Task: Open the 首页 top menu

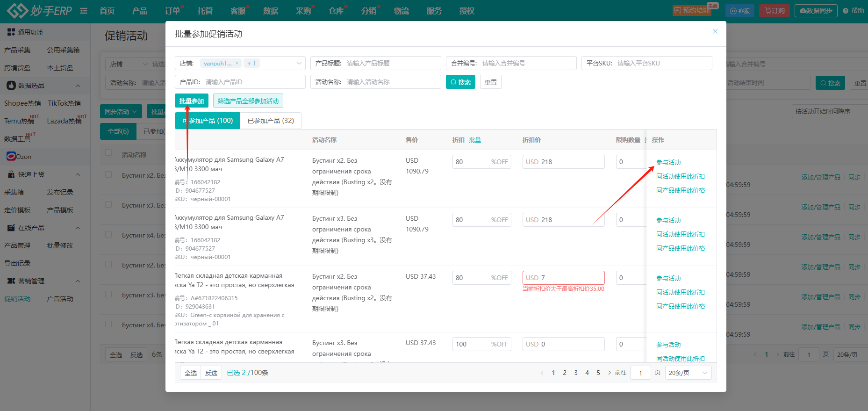Action: (x=107, y=11)
